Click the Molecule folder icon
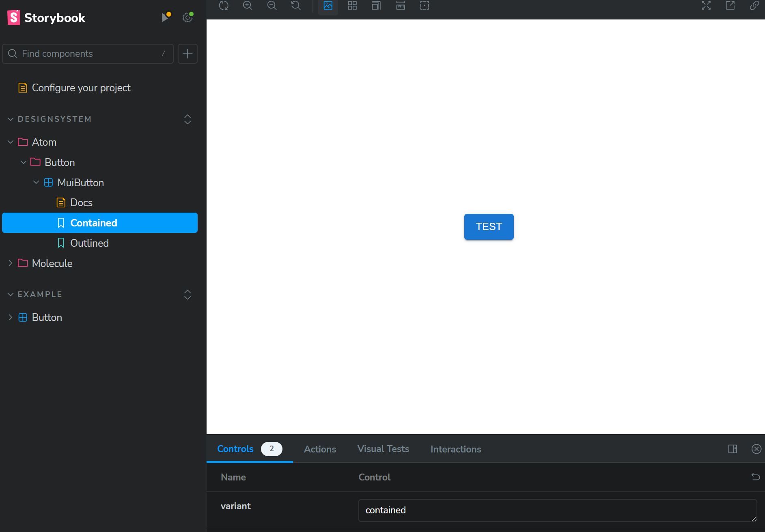 click(x=23, y=263)
